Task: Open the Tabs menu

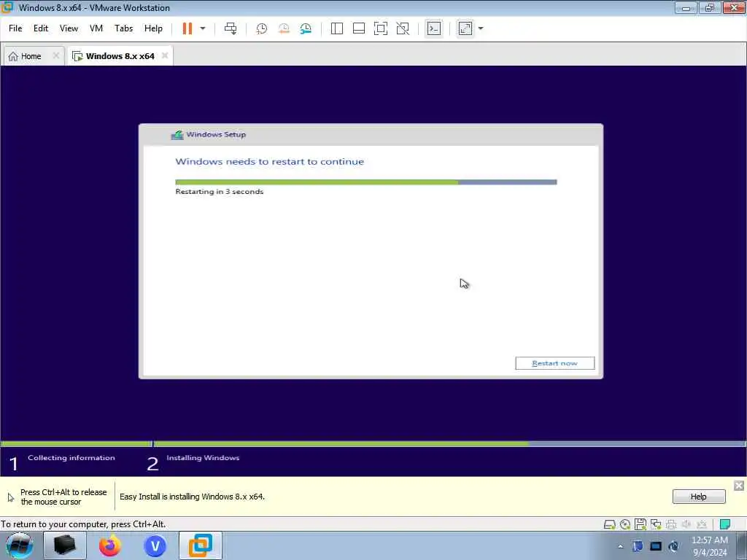Action: tap(123, 28)
